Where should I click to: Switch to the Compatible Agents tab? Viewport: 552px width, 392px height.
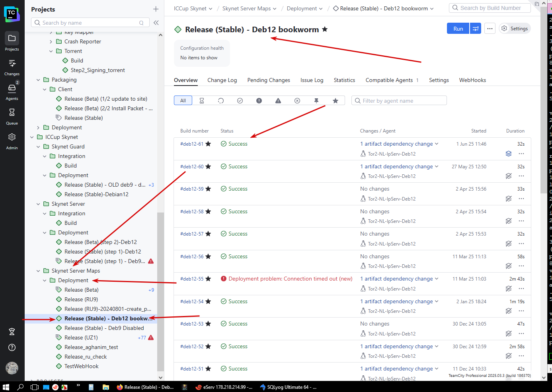pos(392,80)
